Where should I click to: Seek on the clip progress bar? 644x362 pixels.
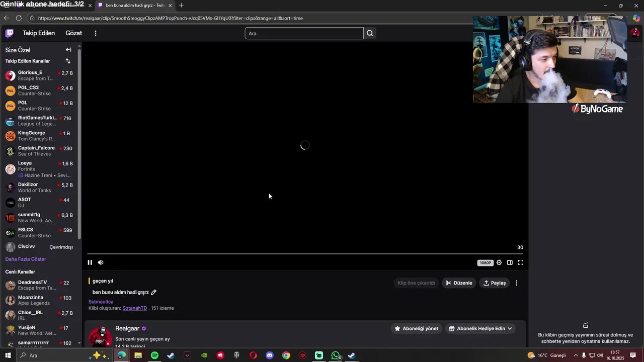(x=305, y=254)
